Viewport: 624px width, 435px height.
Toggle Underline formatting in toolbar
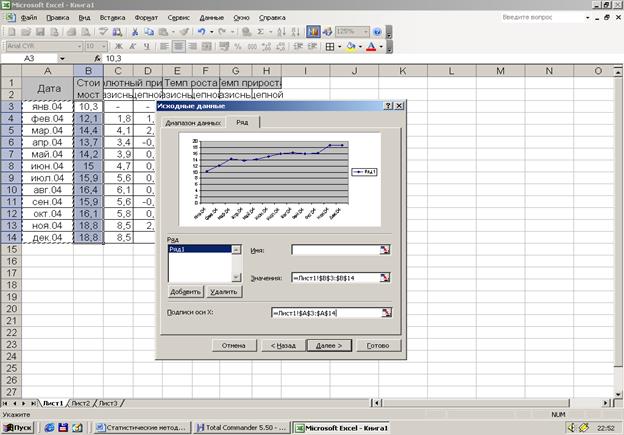147,46
